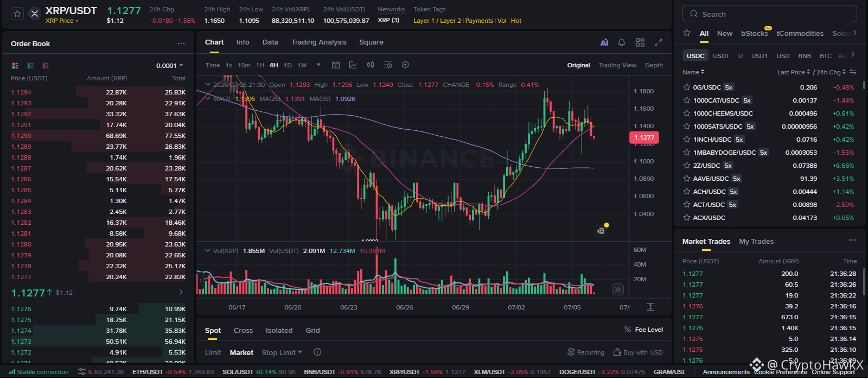Open the Stop Limit order type dropdown
The height and width of the screenshot is (379, 868).
[282, 352]
